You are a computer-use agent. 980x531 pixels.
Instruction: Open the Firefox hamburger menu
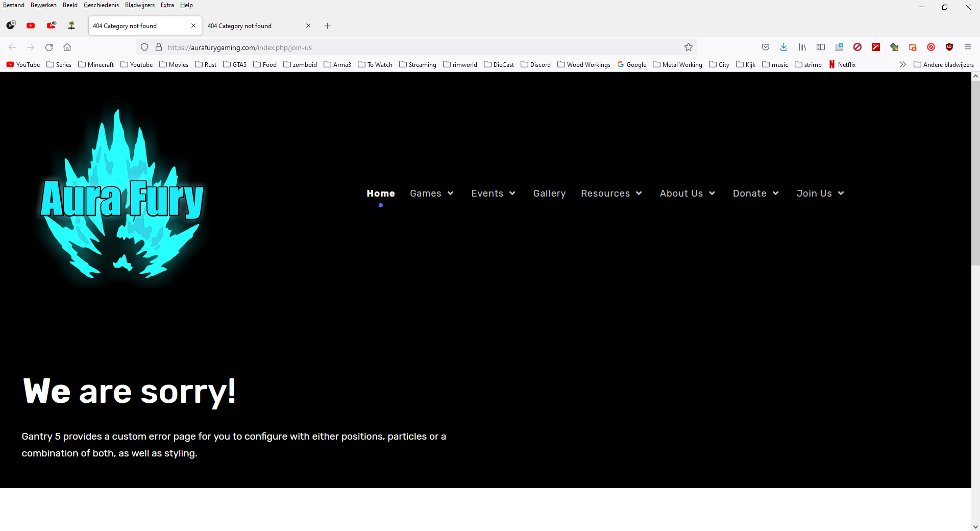tap(968, 47)
